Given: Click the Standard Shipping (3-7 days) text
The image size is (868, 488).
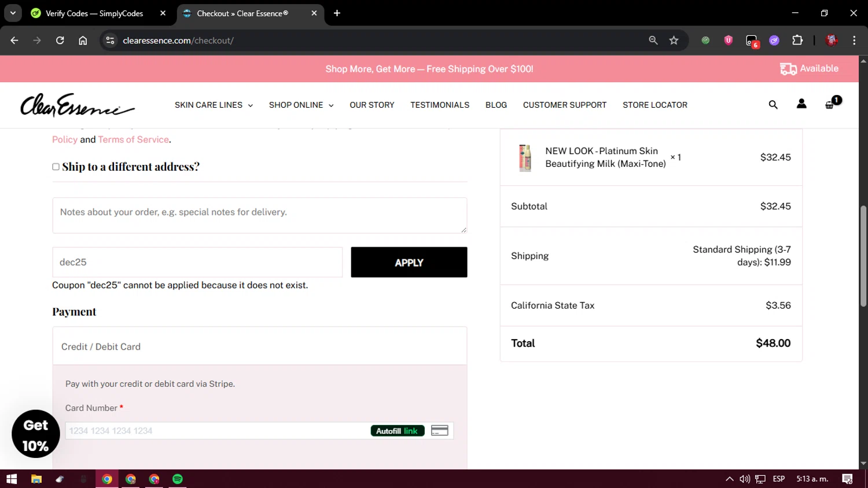Looking at the screenshot, I should tap(742, 256).
